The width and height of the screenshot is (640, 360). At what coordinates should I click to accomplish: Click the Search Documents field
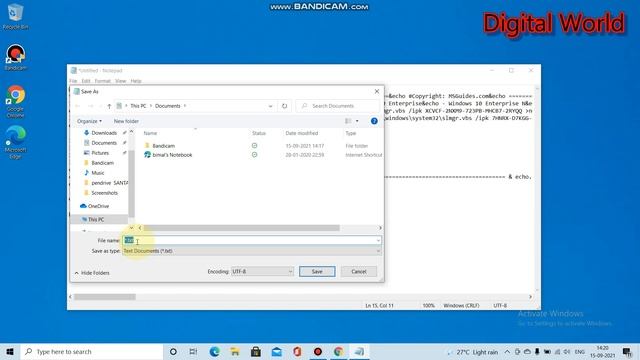coord(337,106)
